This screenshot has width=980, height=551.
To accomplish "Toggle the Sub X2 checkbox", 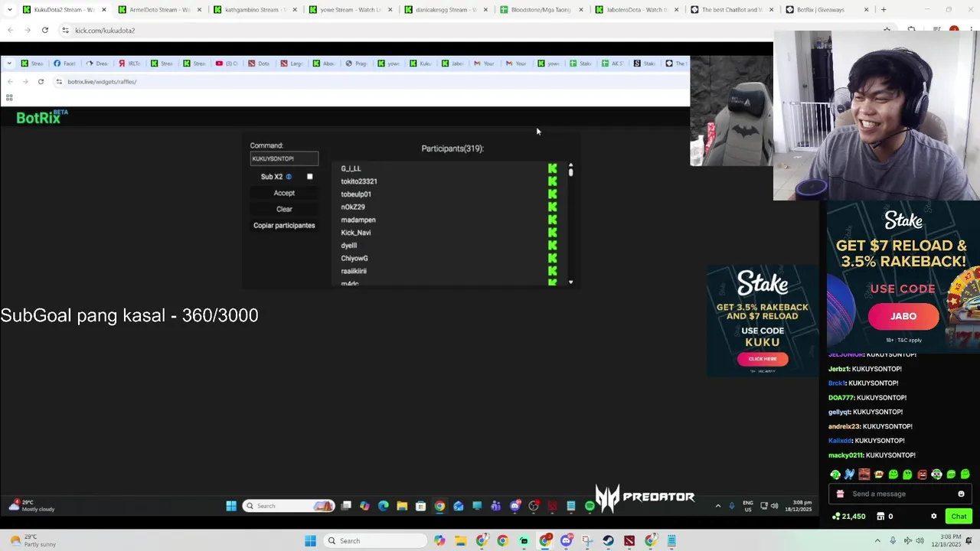I will pyautogui.click(x=310, y=177).
